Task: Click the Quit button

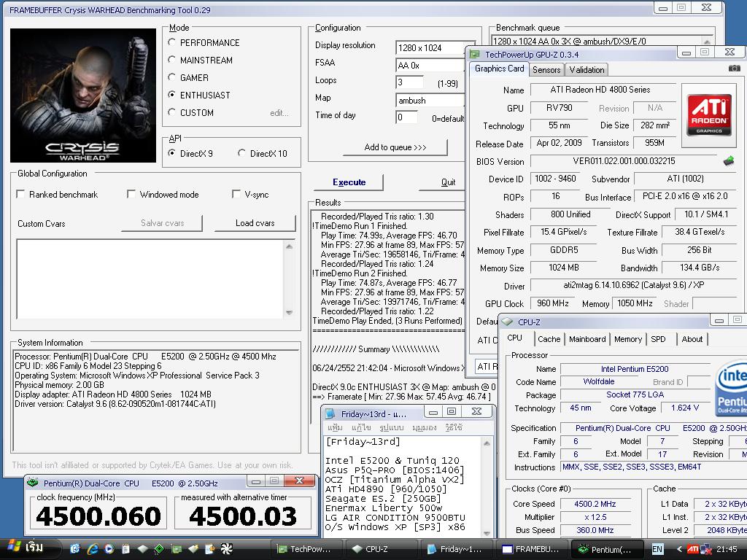Action: (x=441, y=182)
